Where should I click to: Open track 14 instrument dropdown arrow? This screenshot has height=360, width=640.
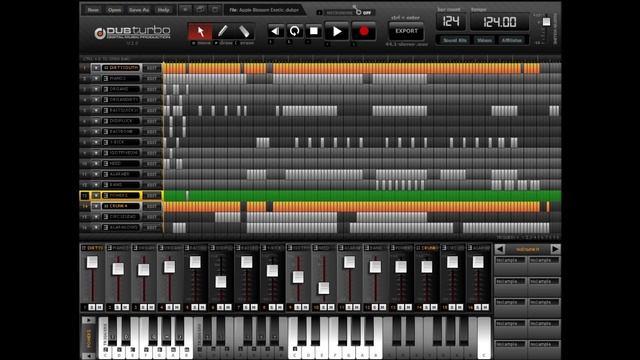[x=96, y=206]
